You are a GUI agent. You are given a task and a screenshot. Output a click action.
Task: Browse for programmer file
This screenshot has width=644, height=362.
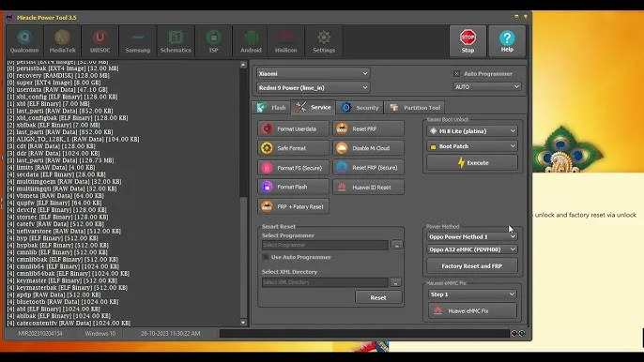pos(397,245)
